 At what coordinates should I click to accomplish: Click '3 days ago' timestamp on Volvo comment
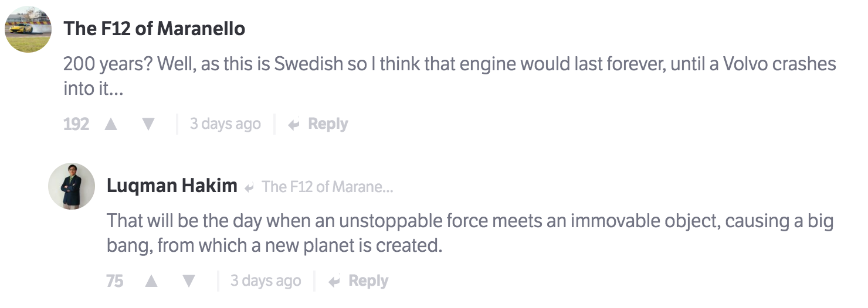(x=225, y=124)
